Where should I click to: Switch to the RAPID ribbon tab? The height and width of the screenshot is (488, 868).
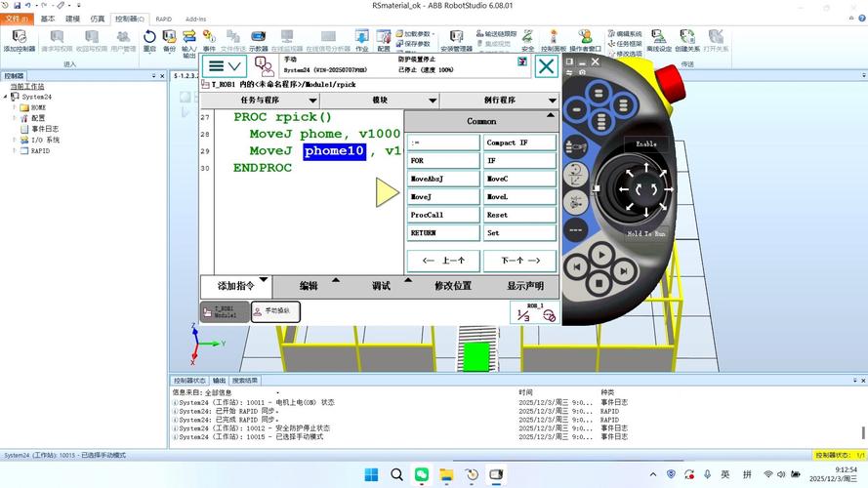click(164, 19)
